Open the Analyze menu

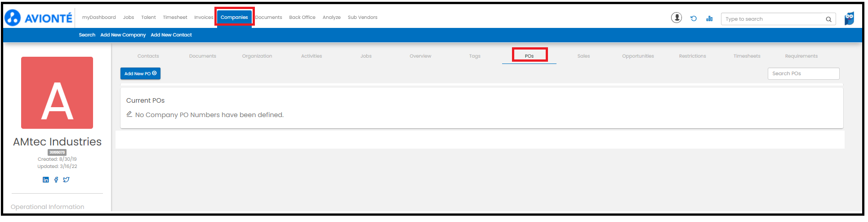[332, 18]
